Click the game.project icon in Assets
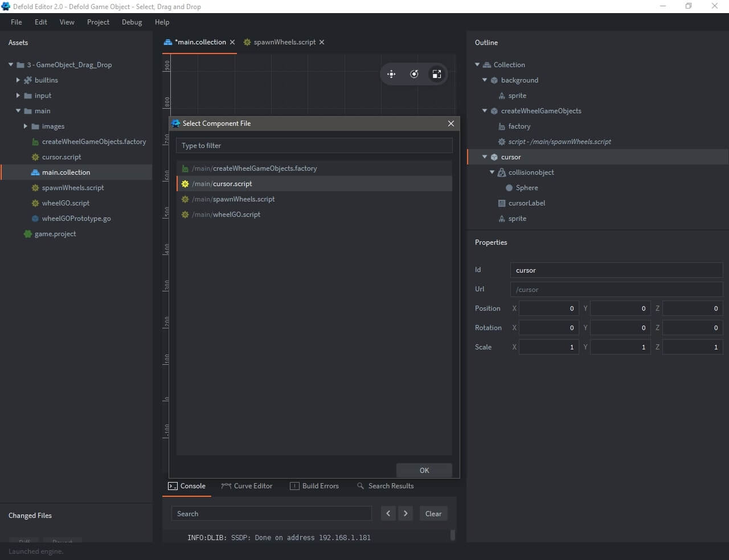 click(28, 234)
